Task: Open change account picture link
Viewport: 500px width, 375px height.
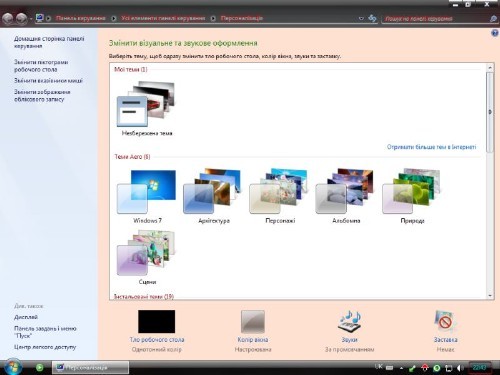Action: [42, 95]
